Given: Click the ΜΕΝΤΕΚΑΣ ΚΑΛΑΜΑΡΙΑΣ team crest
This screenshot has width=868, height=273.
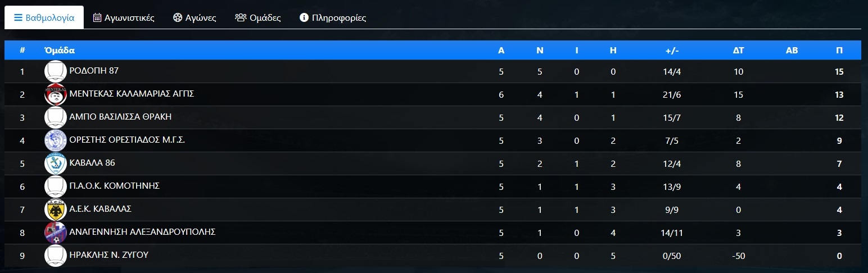Looking at the screenshot, I should pyautogui.click(x=55, y=94).
